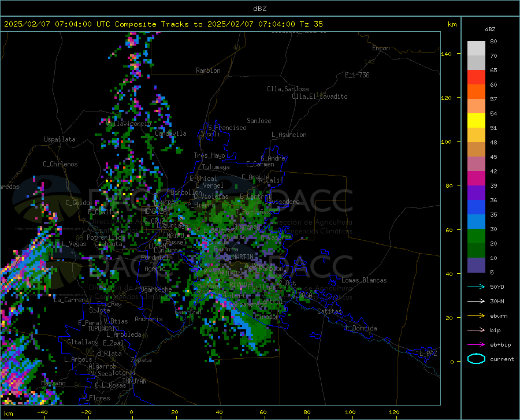Click the 'Uspallata' place label
The width and height of the screenshot is (520, 420).
click(60, 139)
